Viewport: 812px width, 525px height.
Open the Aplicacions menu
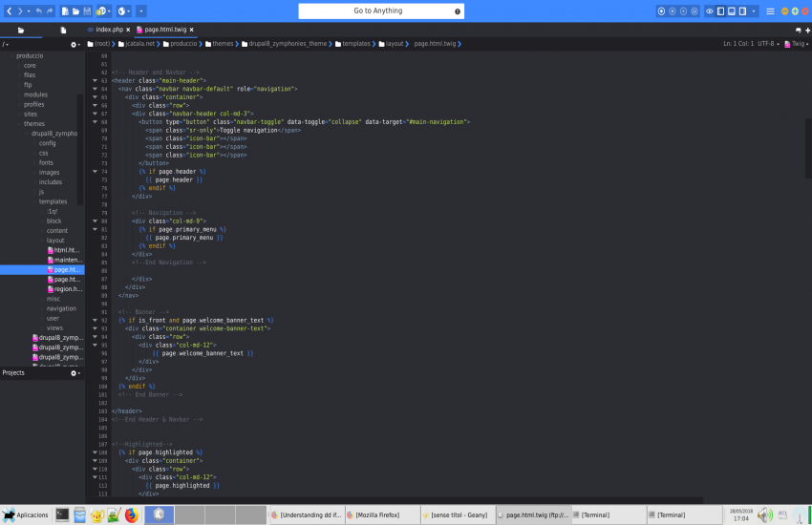coord(25,514)
